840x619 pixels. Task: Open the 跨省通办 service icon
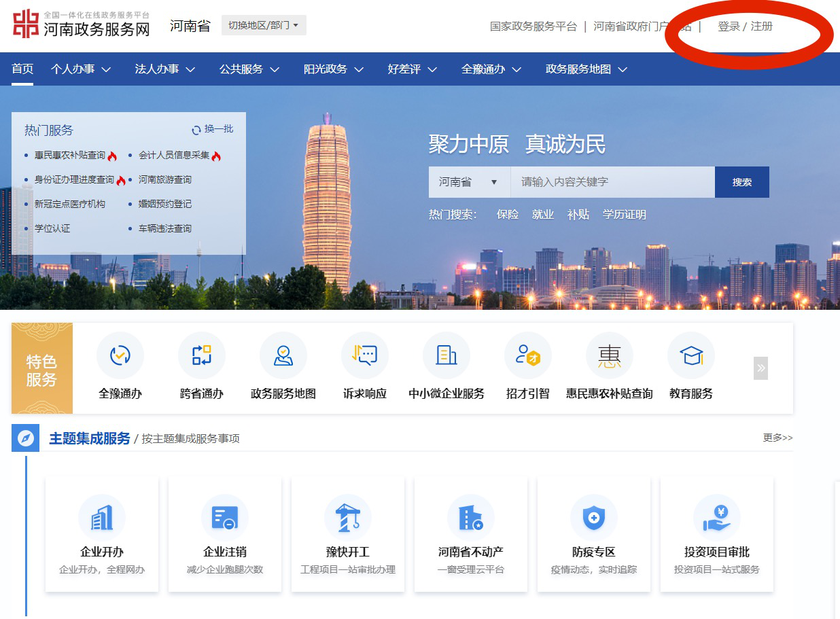click(x=202, y=355)
